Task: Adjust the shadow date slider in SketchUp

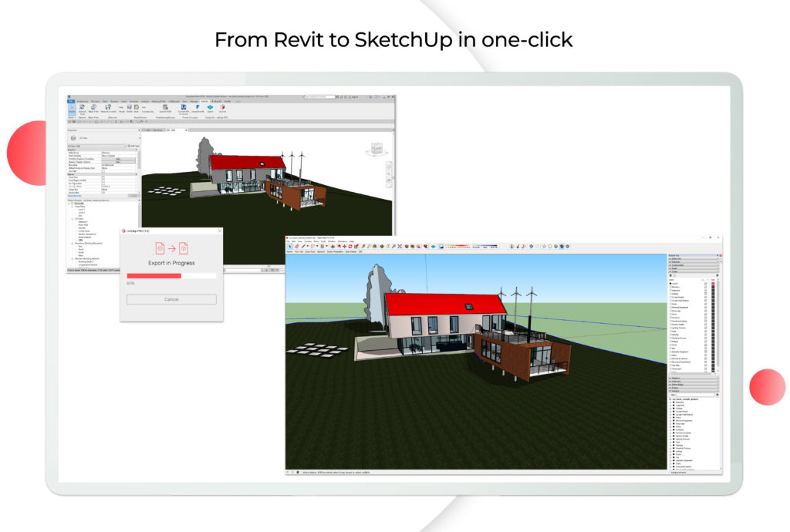Action: (457, 246)
